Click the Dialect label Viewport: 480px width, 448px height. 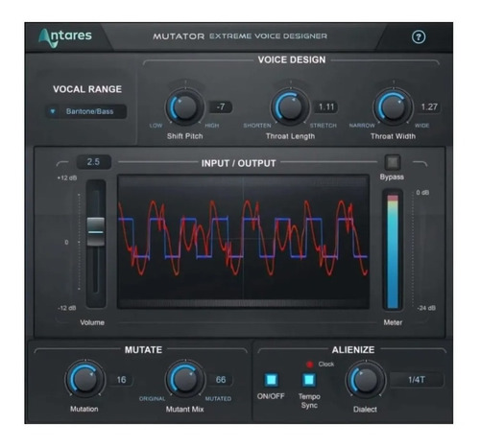click(x=365, y=410)
